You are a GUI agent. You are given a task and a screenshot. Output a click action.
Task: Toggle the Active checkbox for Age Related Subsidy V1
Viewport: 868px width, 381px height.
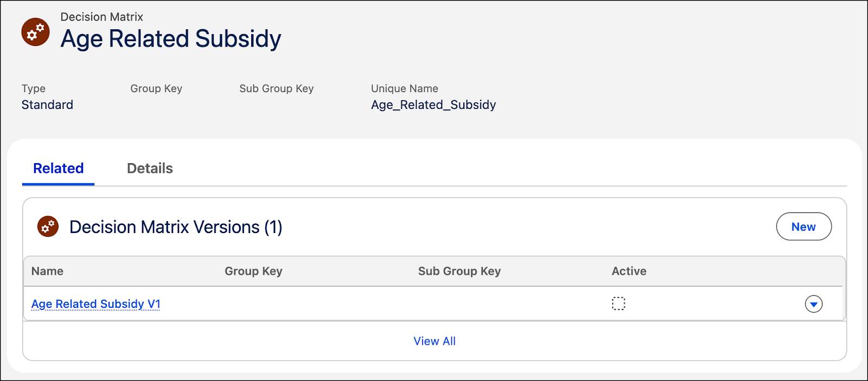pos(619,303)
